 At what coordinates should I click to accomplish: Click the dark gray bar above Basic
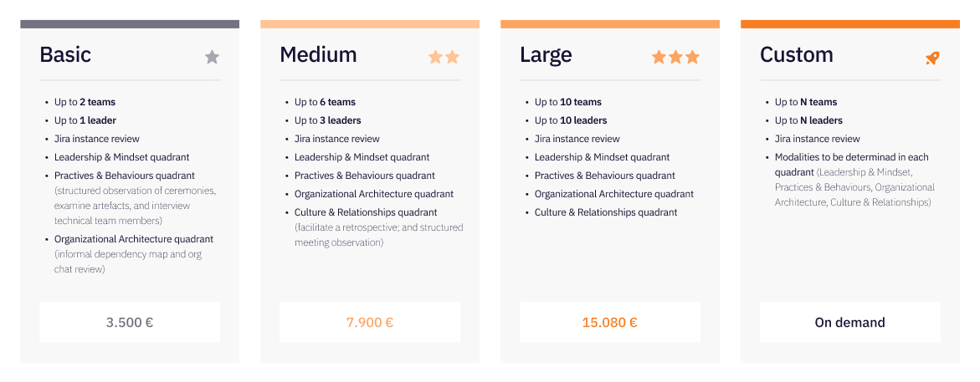pos(130,23)
